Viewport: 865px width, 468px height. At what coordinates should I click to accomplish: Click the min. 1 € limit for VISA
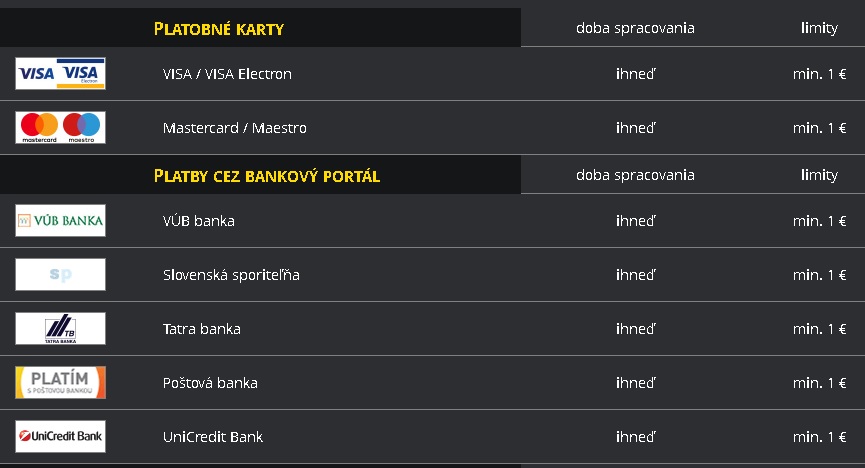(x=819, y=74)
